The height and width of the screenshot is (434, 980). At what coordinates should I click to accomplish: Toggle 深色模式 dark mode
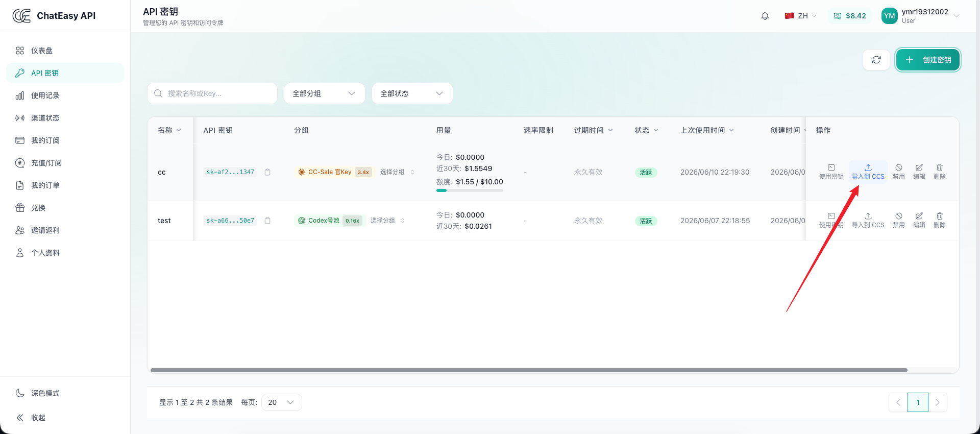coord(65,393)
